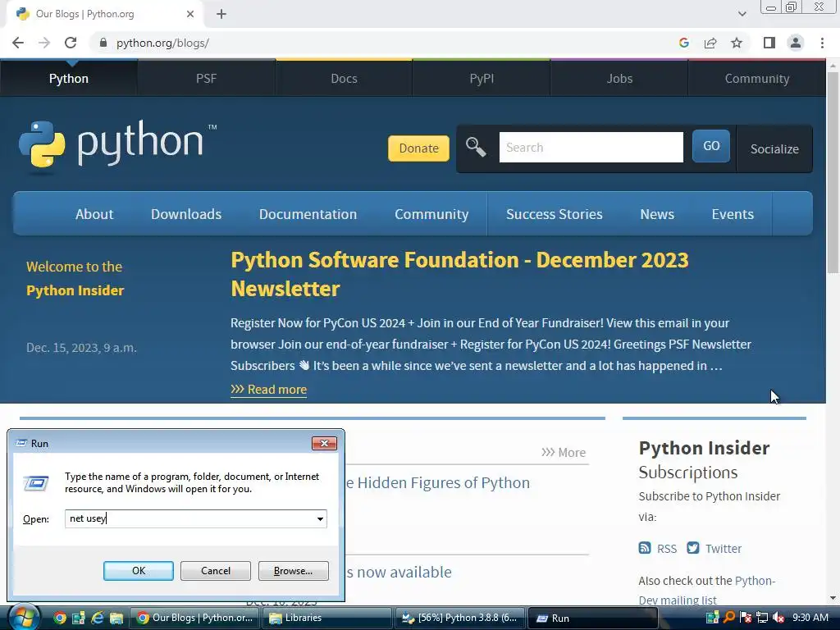Click the Twitter text link
Viewport: 840px width, 630px height.
[724, 549]
